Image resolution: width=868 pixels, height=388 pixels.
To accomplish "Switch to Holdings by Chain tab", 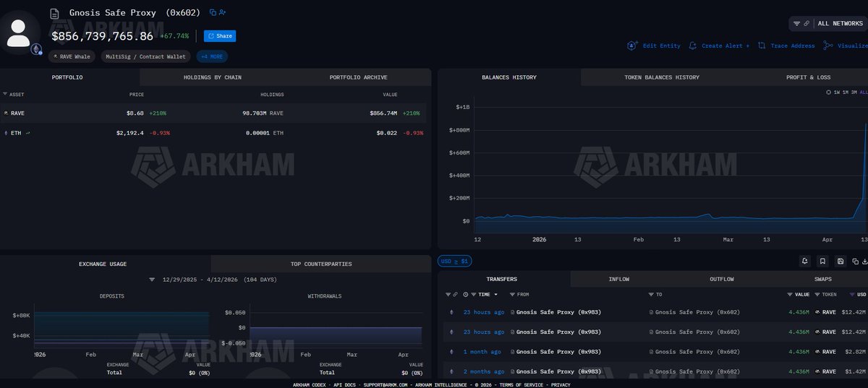I will (213, 77).
